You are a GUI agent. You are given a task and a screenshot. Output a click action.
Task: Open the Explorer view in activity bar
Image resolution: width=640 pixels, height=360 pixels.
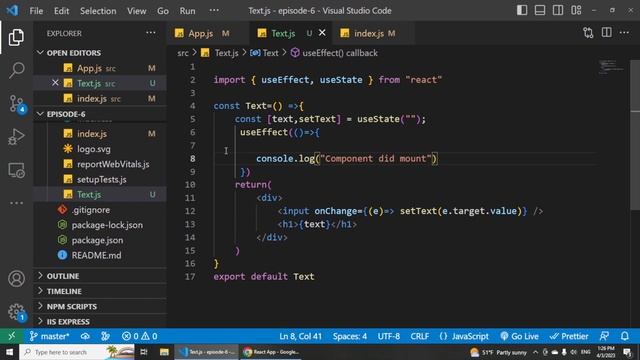[16, 37]
